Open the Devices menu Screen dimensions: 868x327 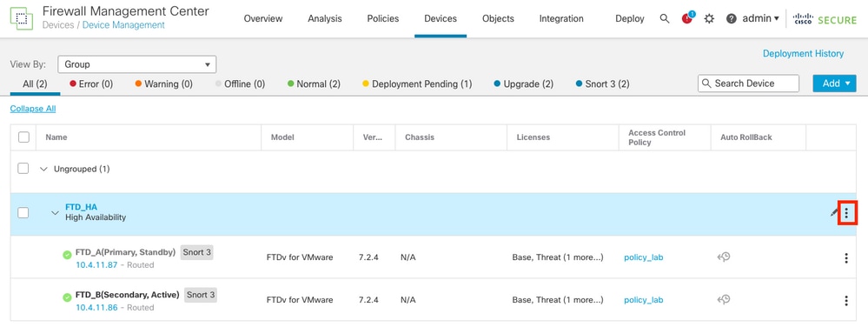click(441, 18)
